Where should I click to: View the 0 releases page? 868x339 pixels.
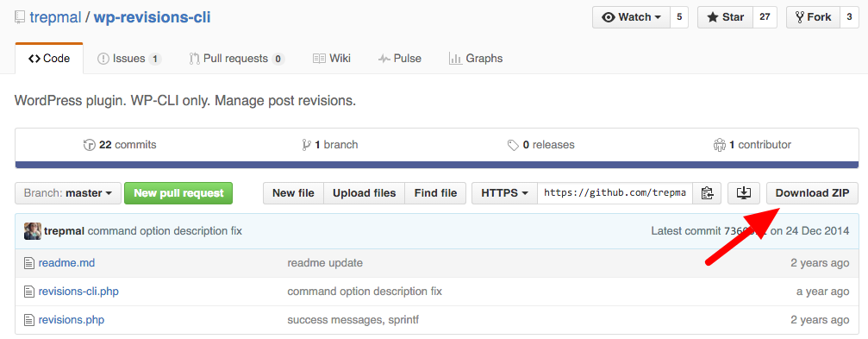coord(540,145)
